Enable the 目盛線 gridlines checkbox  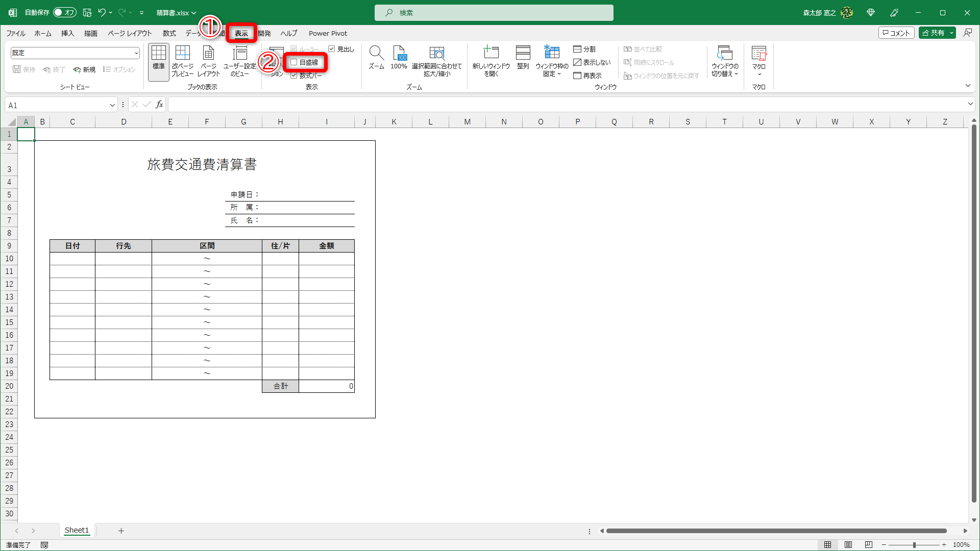pyautogui.click(x=293, y=62)
